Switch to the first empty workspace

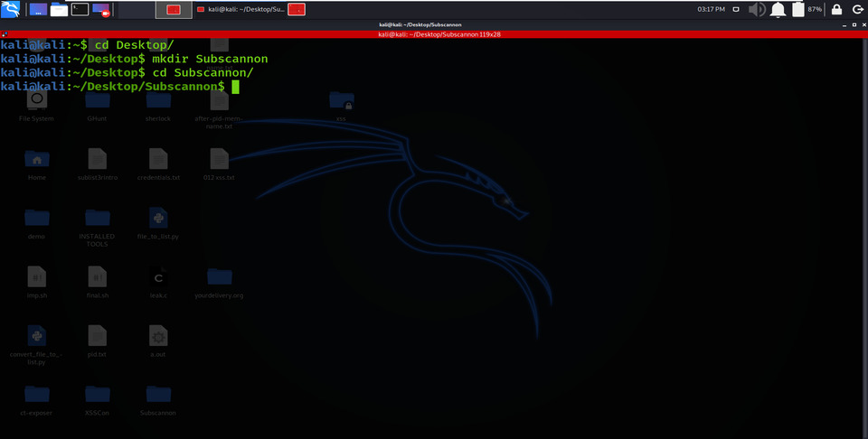pyautogui.click(x=137, y=9)
